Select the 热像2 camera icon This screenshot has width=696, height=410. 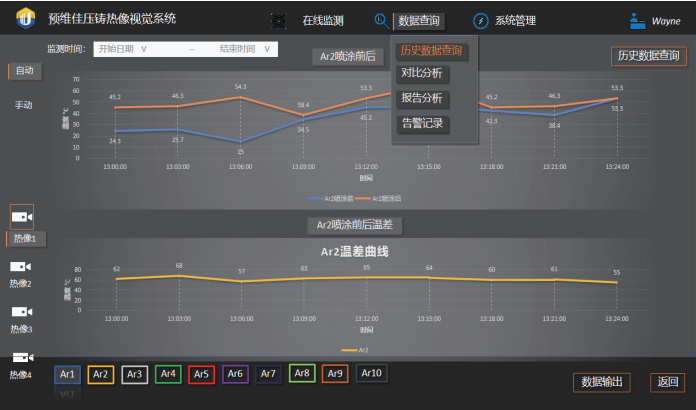[20, 267]
